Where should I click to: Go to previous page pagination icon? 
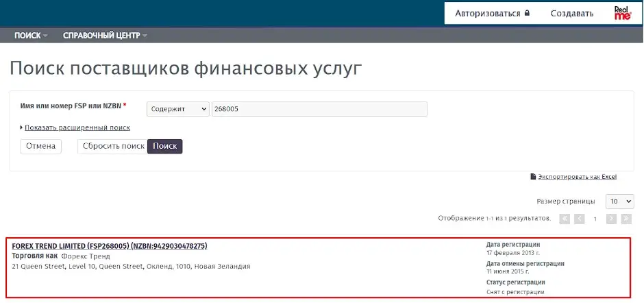pyautogui.click(x=579, y=219)
